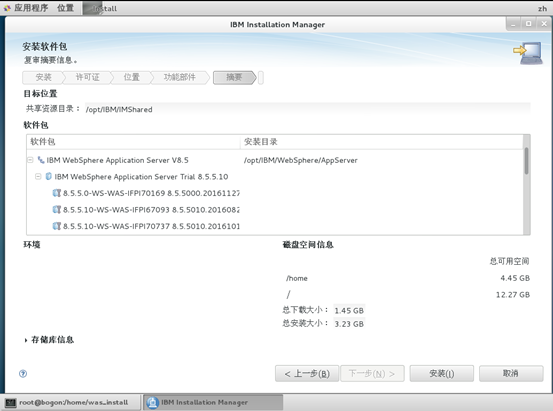Viewport: 553px width, 411px height.
Task: Click the IFPI70737 fix icon
Action: (x=56, y=226)
